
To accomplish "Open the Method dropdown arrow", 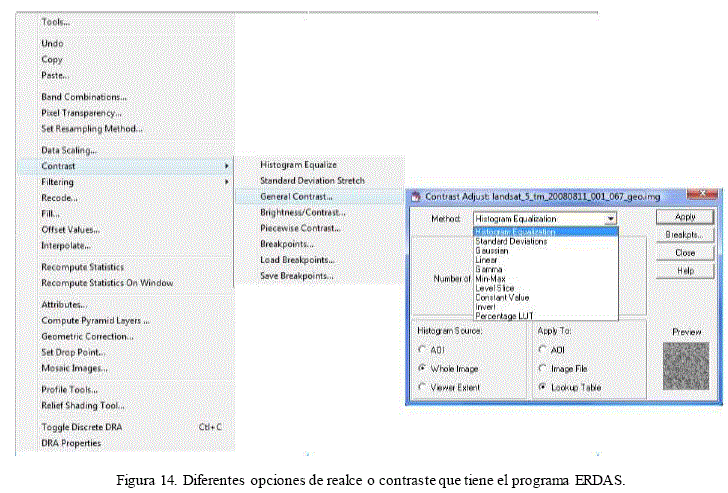I will tap(610, 218).
